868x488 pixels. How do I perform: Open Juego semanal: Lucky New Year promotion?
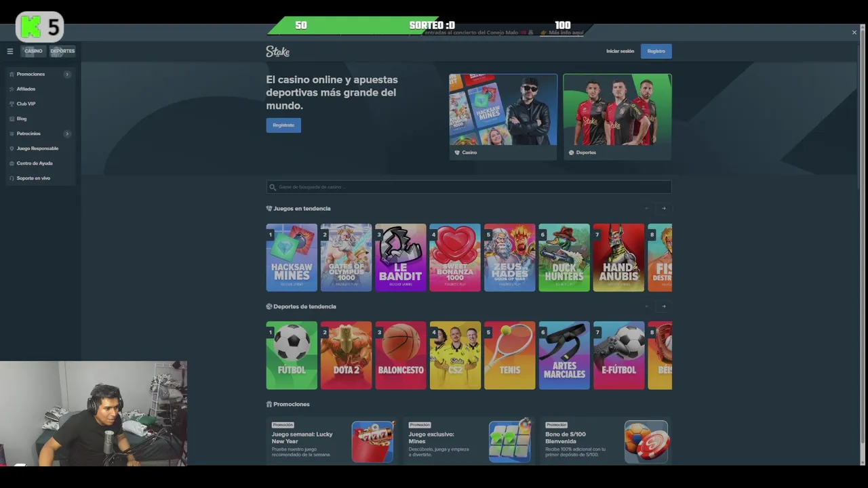tap(332, 441)
